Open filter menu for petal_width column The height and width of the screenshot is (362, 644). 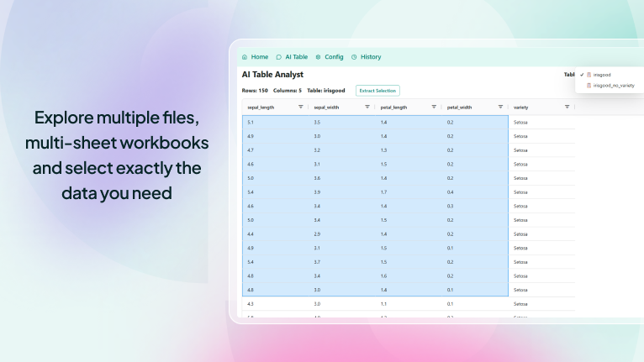pos(500,108)
